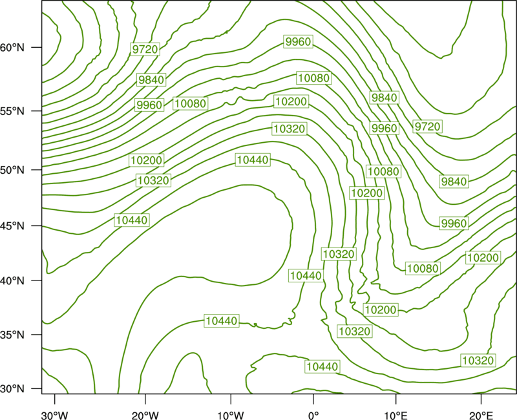This screenshot has width=517, height=420.
Task: Click the northernmost 10440 contour label
Action: 253,160
